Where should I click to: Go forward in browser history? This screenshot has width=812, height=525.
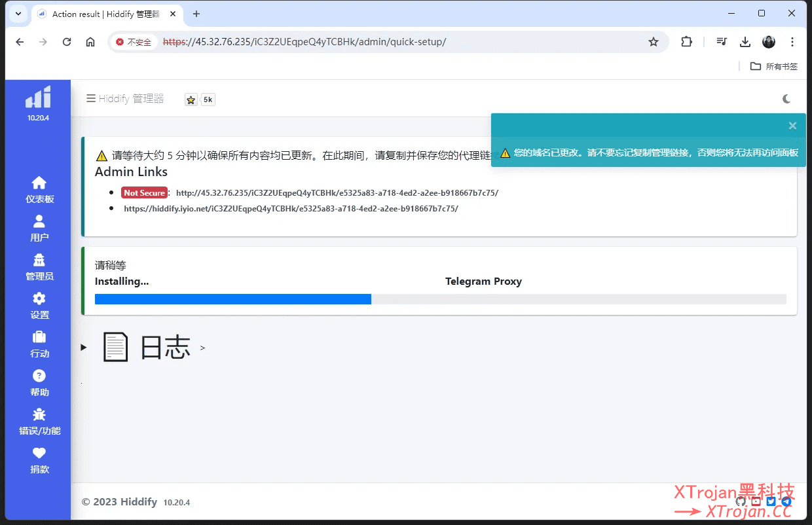(x=43, y=42)
